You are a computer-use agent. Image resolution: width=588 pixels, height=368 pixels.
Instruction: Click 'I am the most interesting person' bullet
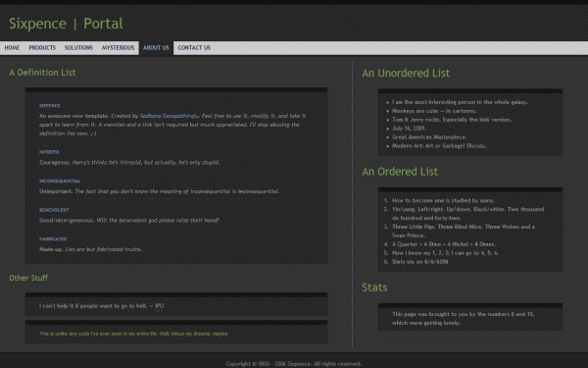click(460, 102)
